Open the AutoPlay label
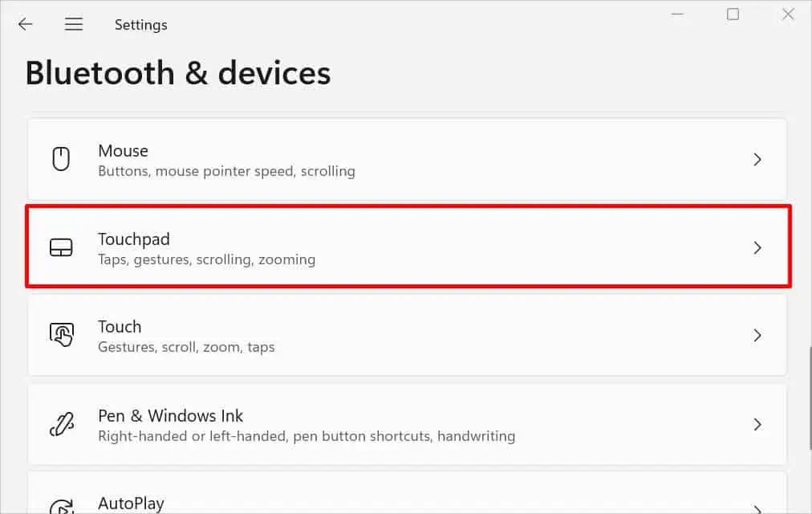This screenshot has width=812, height=514. click(x=131, y=504)
